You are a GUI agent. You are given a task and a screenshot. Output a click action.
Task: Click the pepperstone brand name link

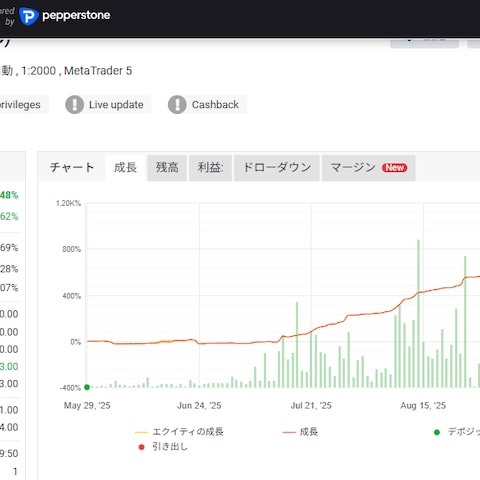click(76, 15)
